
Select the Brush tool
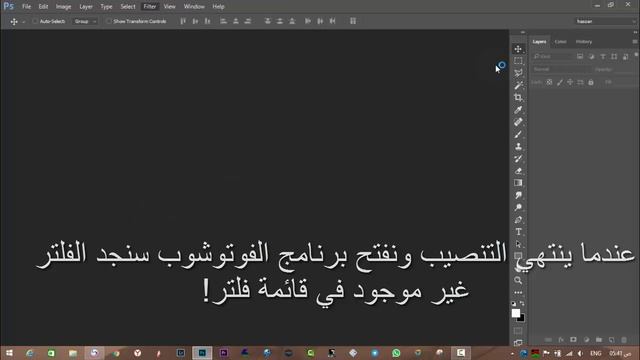click(x=518, y=134)
